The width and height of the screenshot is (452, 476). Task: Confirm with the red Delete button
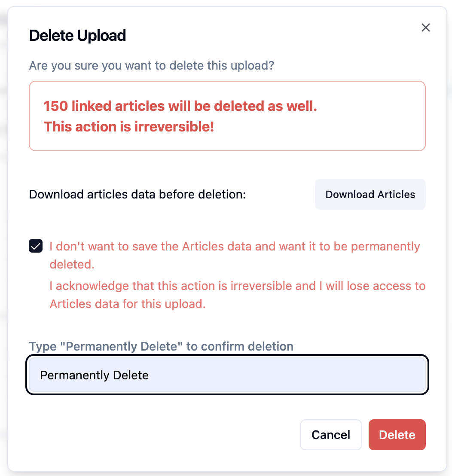click(397, 435)
